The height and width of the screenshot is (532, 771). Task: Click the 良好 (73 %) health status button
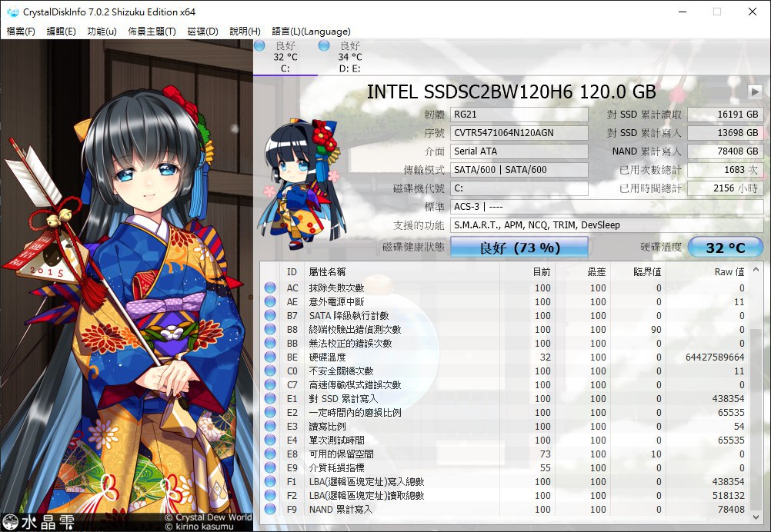(x=519, y=247)
